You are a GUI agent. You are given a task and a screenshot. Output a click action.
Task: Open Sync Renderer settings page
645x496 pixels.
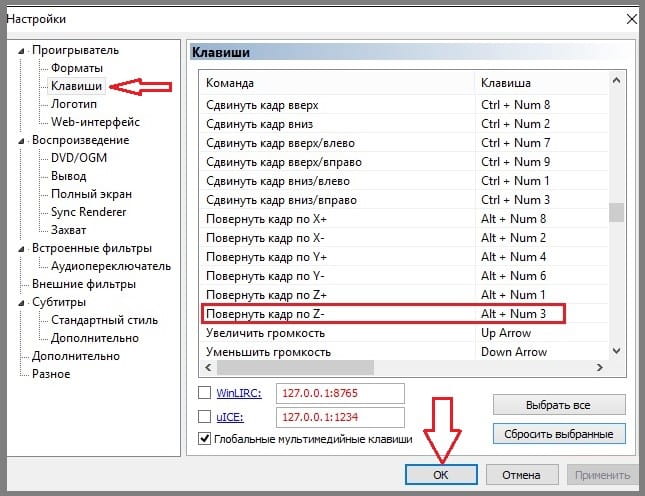coord(88,212)
